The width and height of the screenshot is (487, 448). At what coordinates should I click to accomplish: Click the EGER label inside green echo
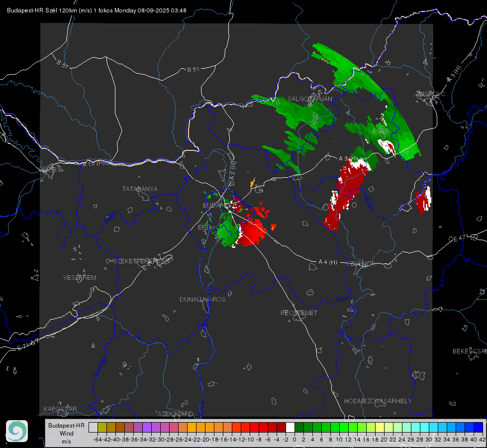tap(381, 131)
